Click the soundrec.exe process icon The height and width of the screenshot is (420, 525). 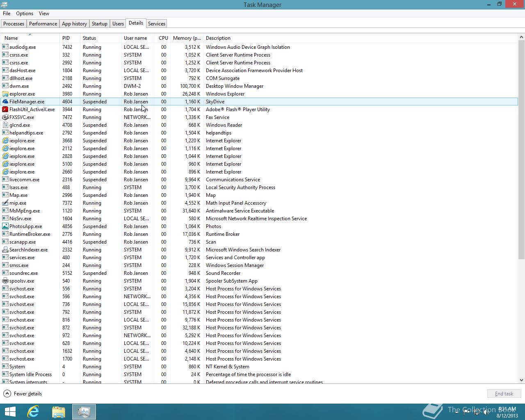[x=5, y=273]
